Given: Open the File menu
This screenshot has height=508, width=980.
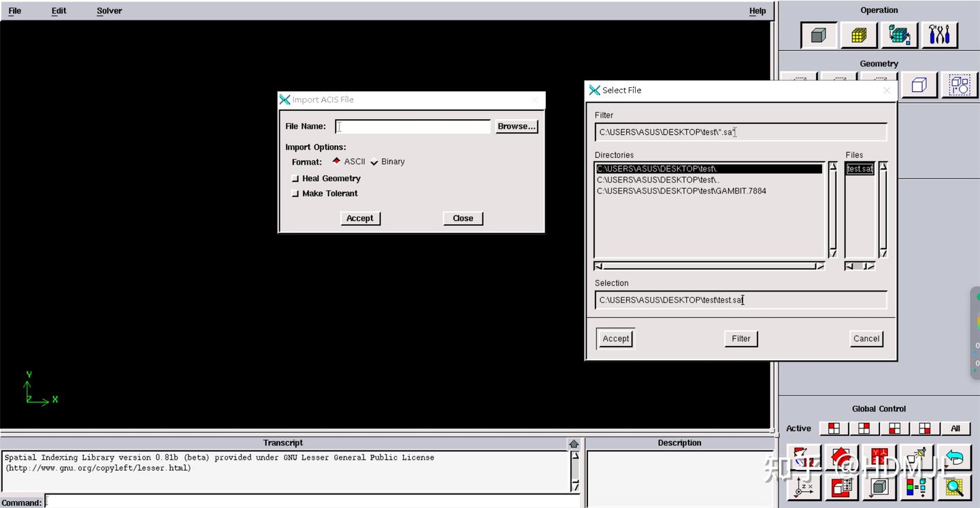Looking at the screenshot, I should point(14,11).
